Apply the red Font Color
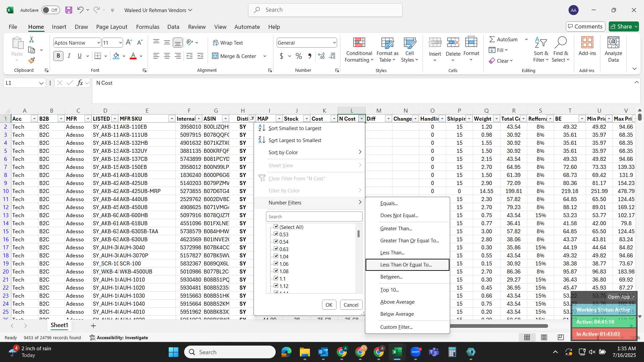 (x=133, y=56)
